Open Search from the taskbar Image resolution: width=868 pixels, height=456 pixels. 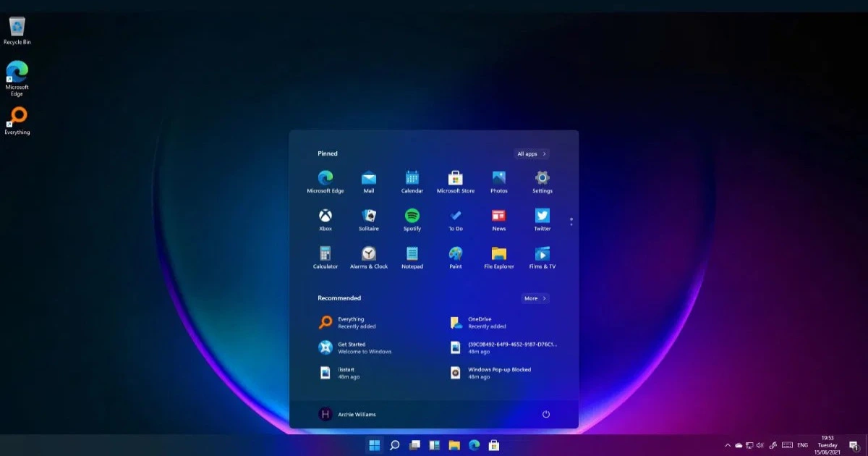click(x=395, y=445)
